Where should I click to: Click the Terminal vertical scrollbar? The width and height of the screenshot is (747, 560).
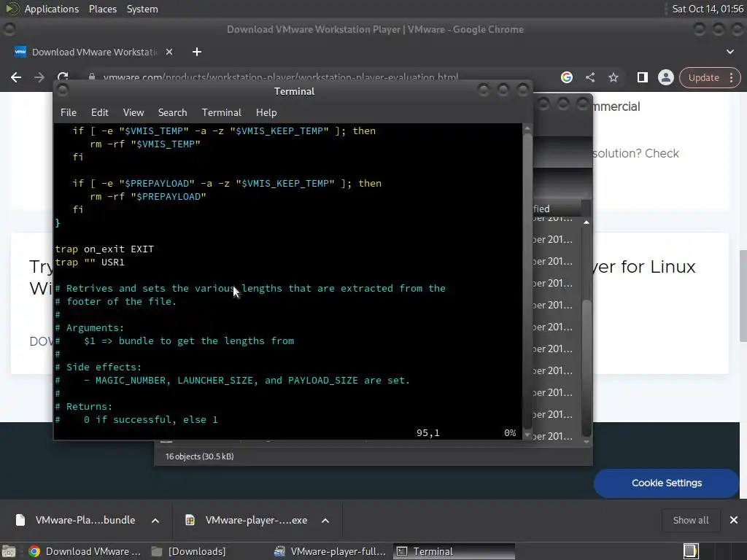(527, 281)
